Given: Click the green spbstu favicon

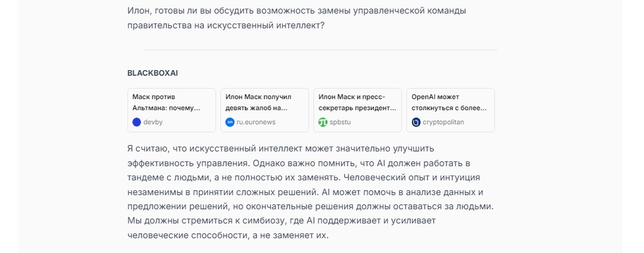Looking at the screenshot, I should tap(323, 122).
